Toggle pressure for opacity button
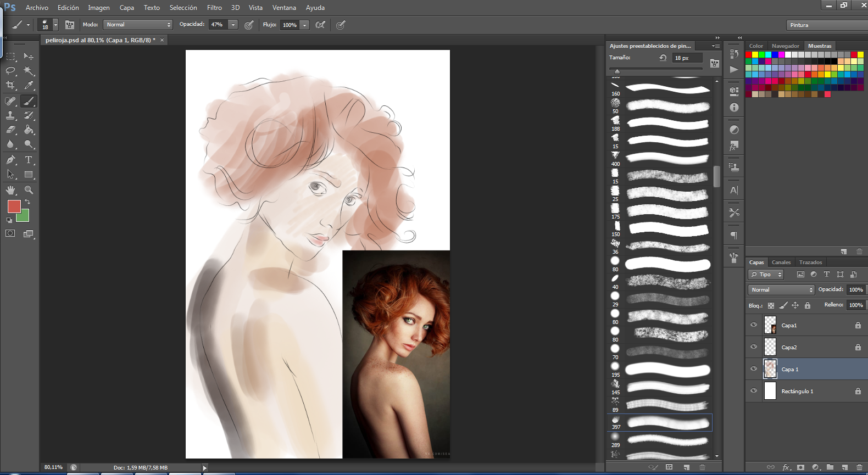This screenshot has height=475, width=868. coord(249,25)
